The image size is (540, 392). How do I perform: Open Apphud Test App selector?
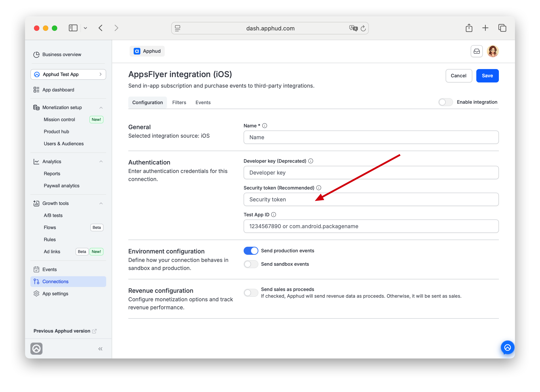68,74
